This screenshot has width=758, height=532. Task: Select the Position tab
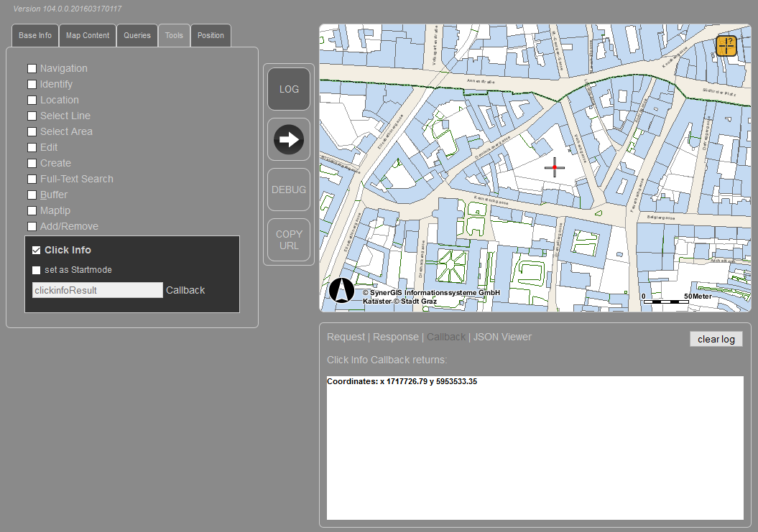pos(211,35)
